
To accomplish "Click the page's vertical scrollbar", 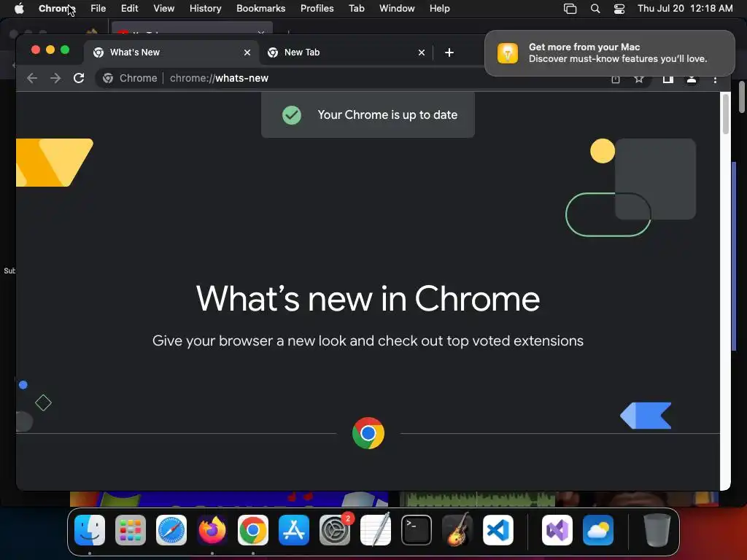I will coord(726,114).
